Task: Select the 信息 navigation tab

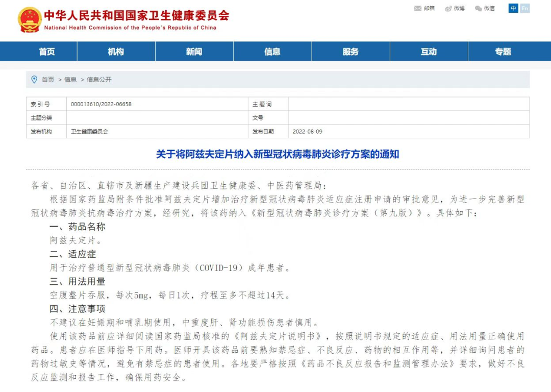Action: [272, 51]
